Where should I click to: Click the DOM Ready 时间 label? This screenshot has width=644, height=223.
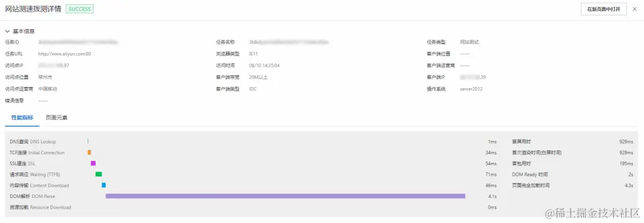pyautogui.click(x=530, y=175)
